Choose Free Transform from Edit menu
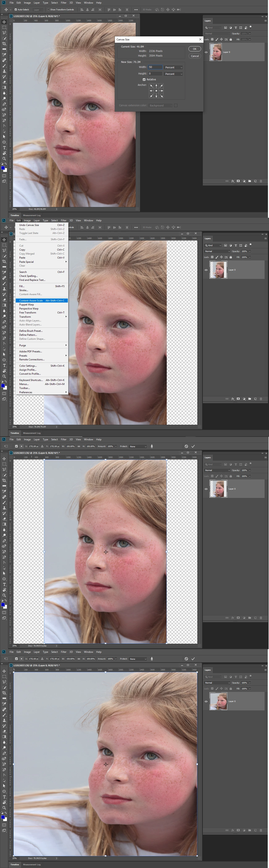 [42, 313]
